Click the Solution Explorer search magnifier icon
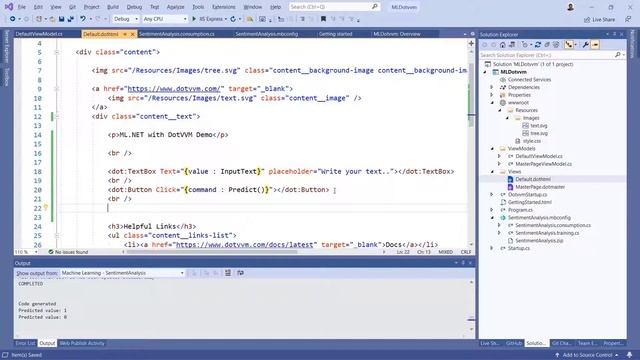 point(618,55)
